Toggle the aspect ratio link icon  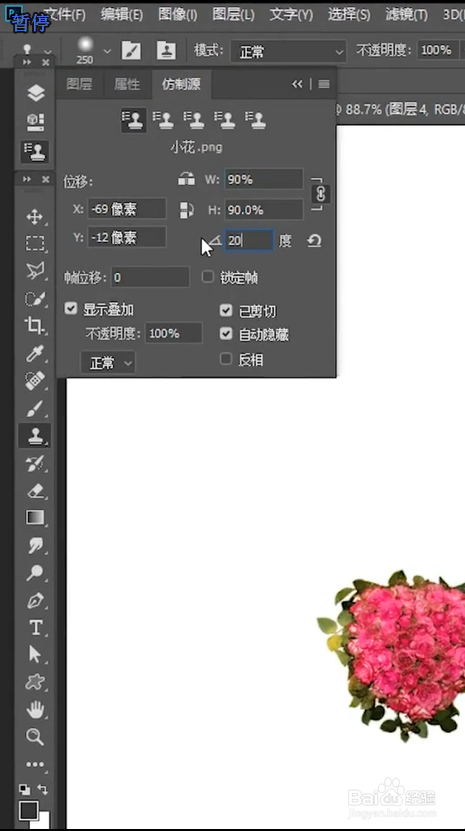point(320,195)
